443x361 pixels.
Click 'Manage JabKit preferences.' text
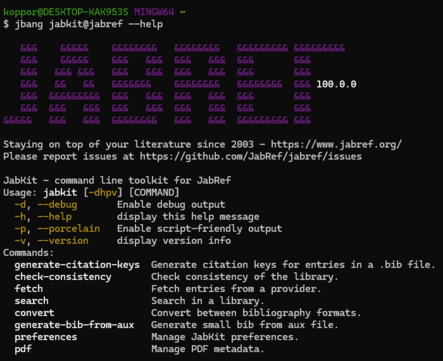pyautogui.click(x=225, y=337)
